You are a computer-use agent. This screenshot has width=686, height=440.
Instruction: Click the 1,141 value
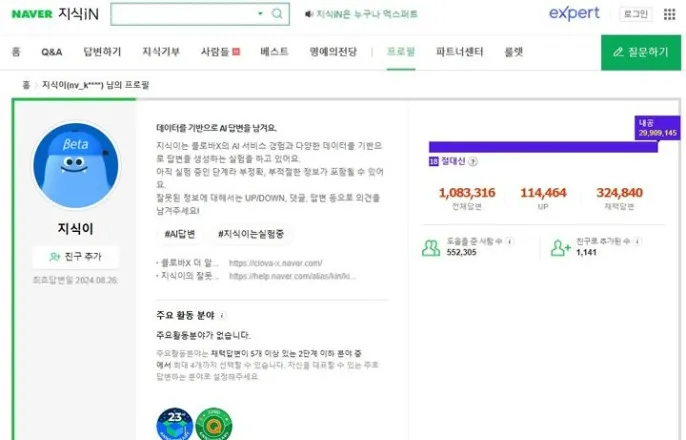coord(586,252)
